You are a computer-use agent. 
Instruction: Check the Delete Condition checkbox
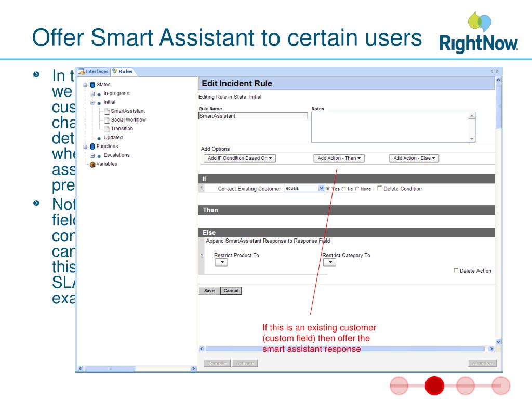(380, 188)
